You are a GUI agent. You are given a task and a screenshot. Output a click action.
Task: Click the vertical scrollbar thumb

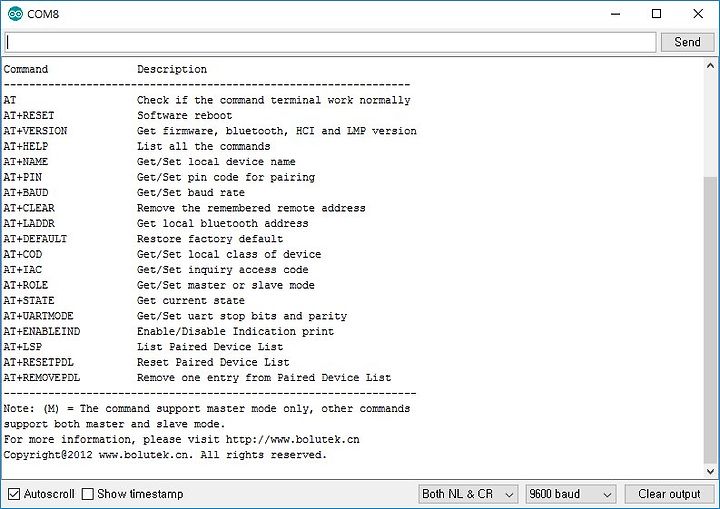point(710,320)
